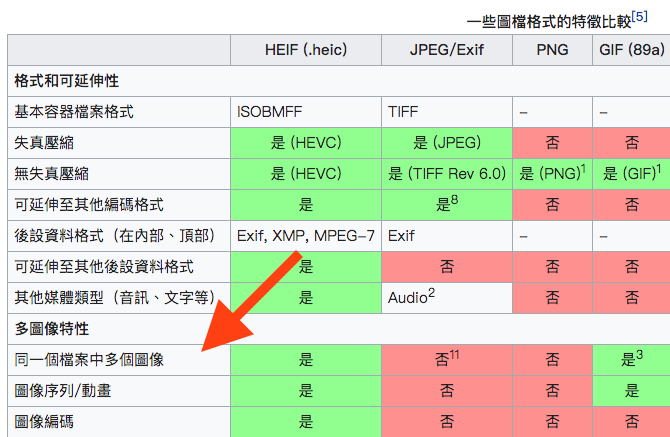
Task: Click GIF's 是 cell in 圖像序列/動畫 row
Action: tap(632, 391)
